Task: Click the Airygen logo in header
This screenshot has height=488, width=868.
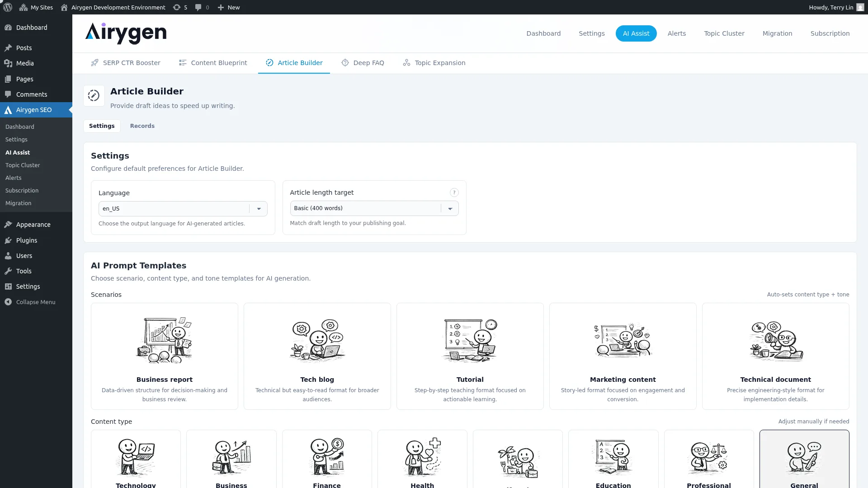Action: point(126,33)
